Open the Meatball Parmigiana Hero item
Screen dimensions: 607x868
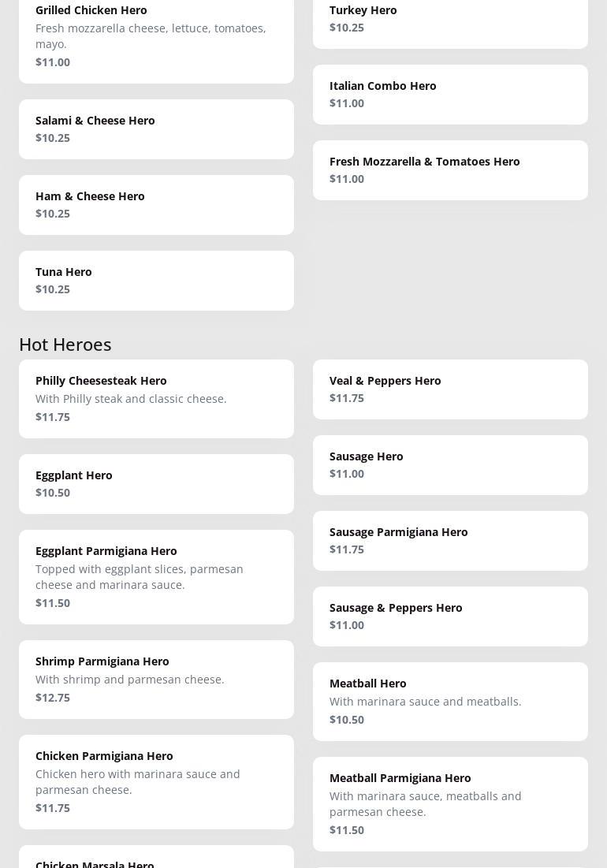point(450,804)
